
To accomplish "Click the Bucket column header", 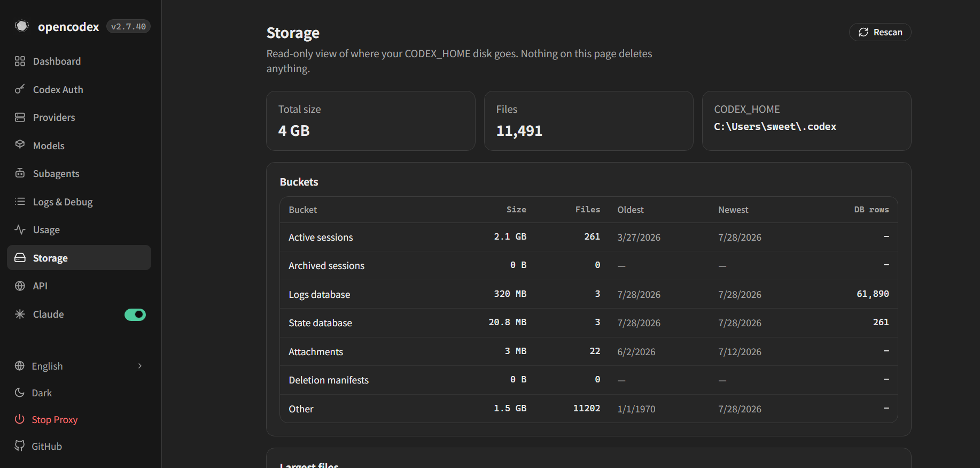I will click(303, 210).
